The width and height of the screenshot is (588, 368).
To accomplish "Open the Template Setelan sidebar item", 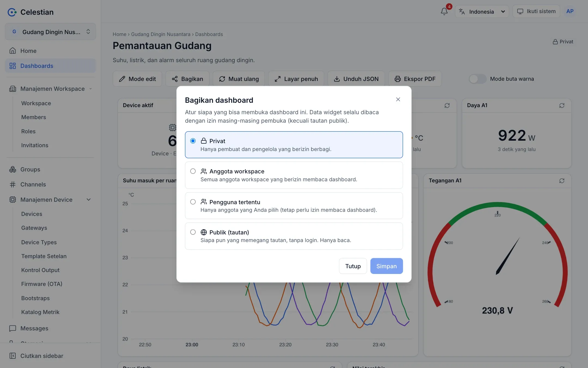I will (44, 256).
